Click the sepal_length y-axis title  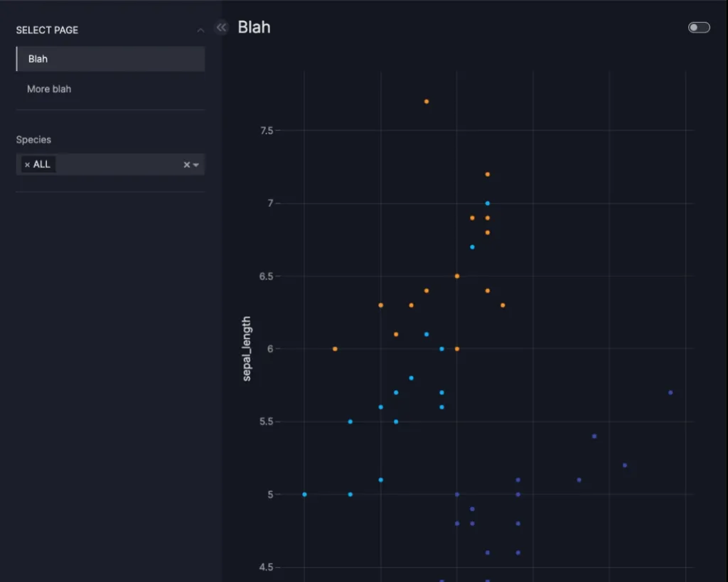pyautogui.click(x=247, y=349)
